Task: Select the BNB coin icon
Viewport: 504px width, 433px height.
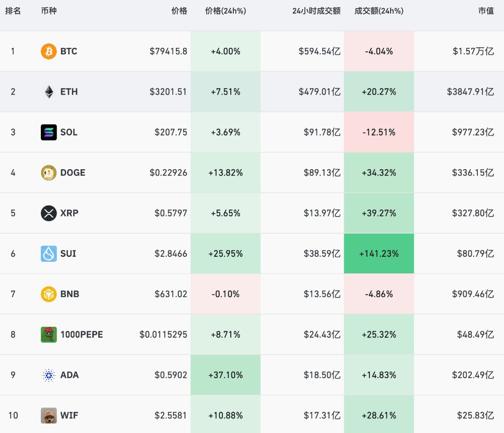Action: click(49, 294)
